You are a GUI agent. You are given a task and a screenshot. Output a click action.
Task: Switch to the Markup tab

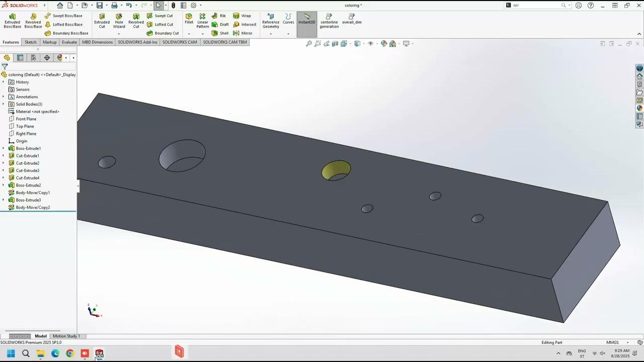click(x=49, y=42)
